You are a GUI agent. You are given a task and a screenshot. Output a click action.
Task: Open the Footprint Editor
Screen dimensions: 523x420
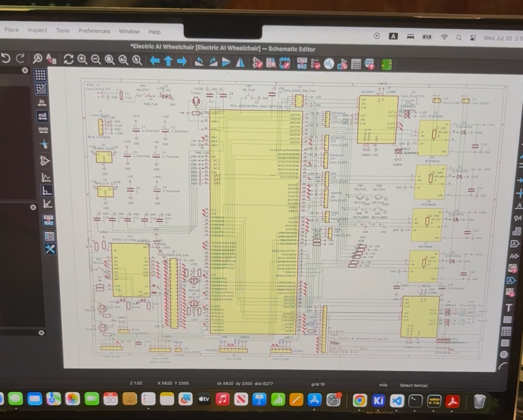click(285, 63)
